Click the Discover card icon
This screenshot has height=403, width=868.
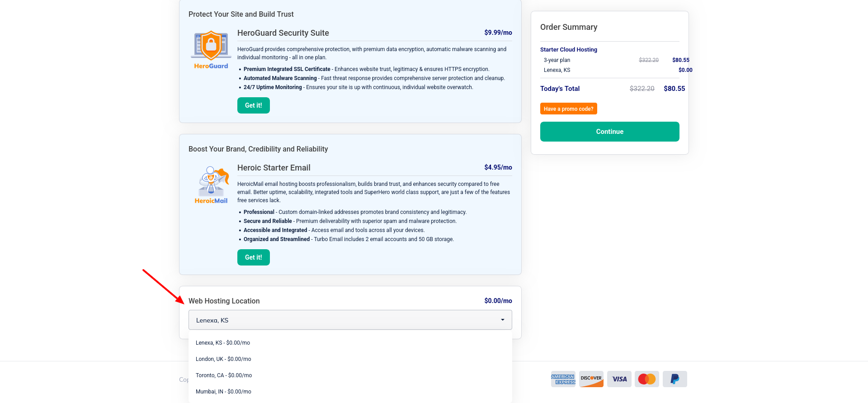point(591,379)
